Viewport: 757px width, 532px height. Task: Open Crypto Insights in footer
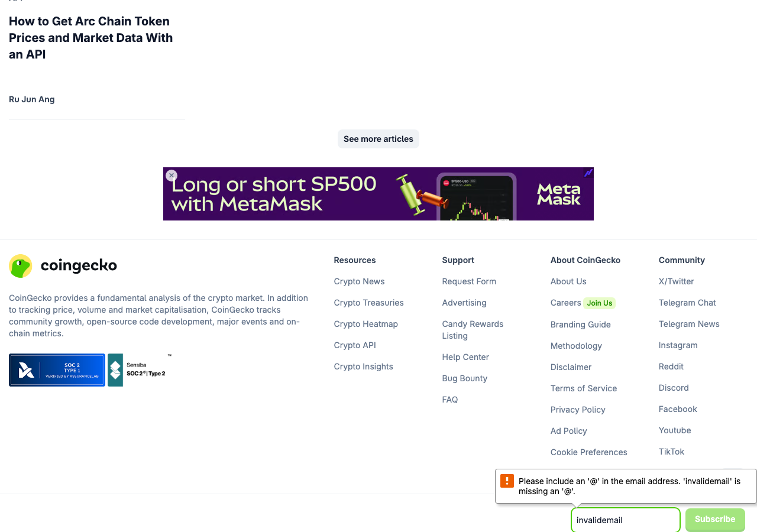coord(363,366)
